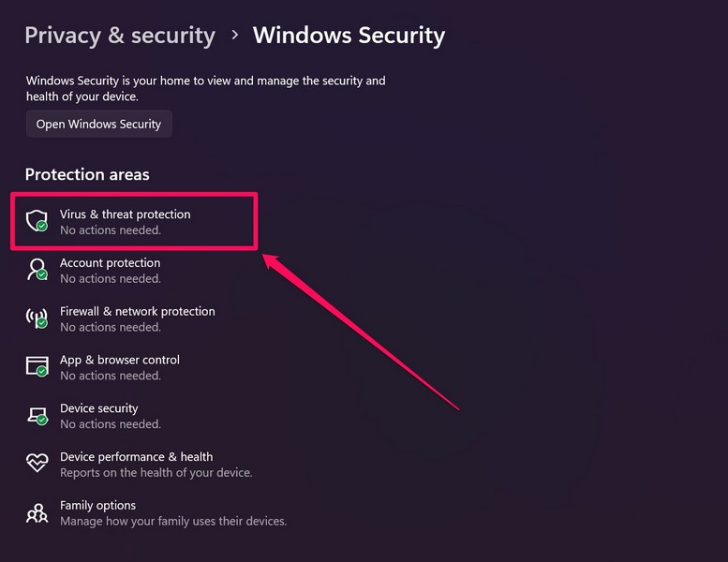Click the Protection areas section heading
Image resolution: width=728 pixels, height=562 pixels.
coord(87,174)
